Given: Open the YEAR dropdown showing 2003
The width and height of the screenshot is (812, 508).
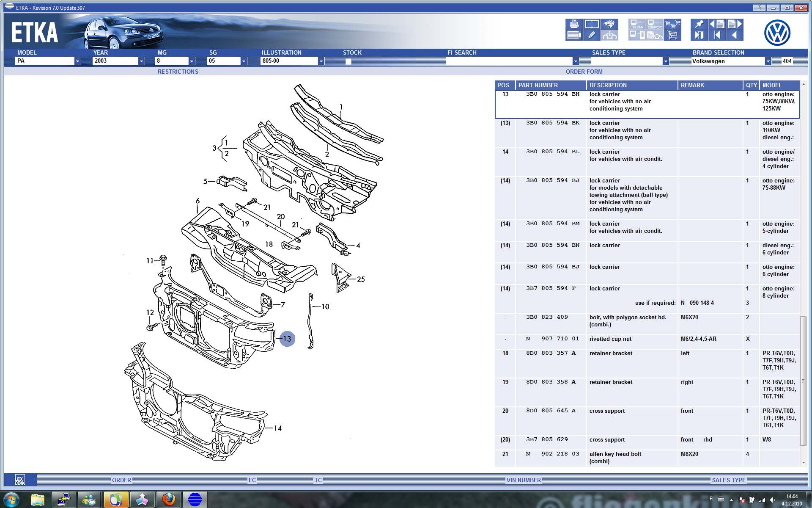Looking at the screenshot, I should (x=141, y=61).
